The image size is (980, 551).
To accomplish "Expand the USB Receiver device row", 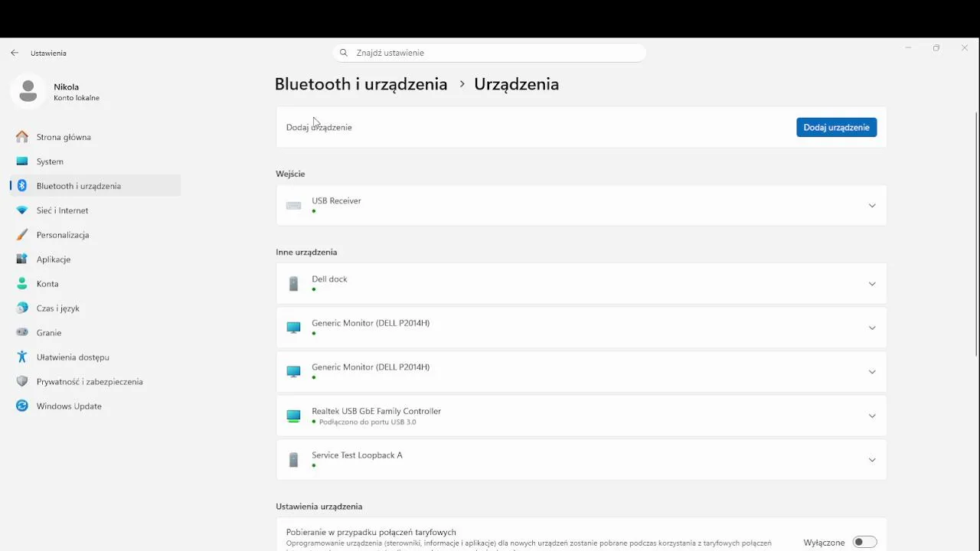I will click(x=581, y=206).
